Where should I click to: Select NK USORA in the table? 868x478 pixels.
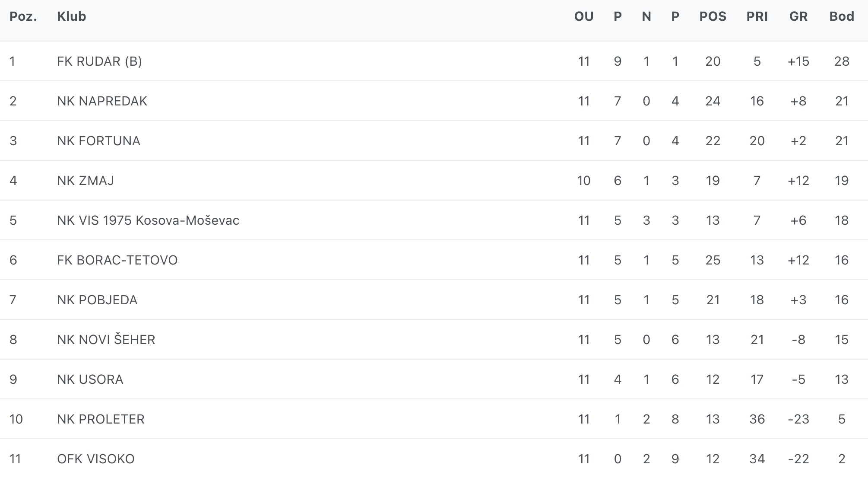point(90,379)
